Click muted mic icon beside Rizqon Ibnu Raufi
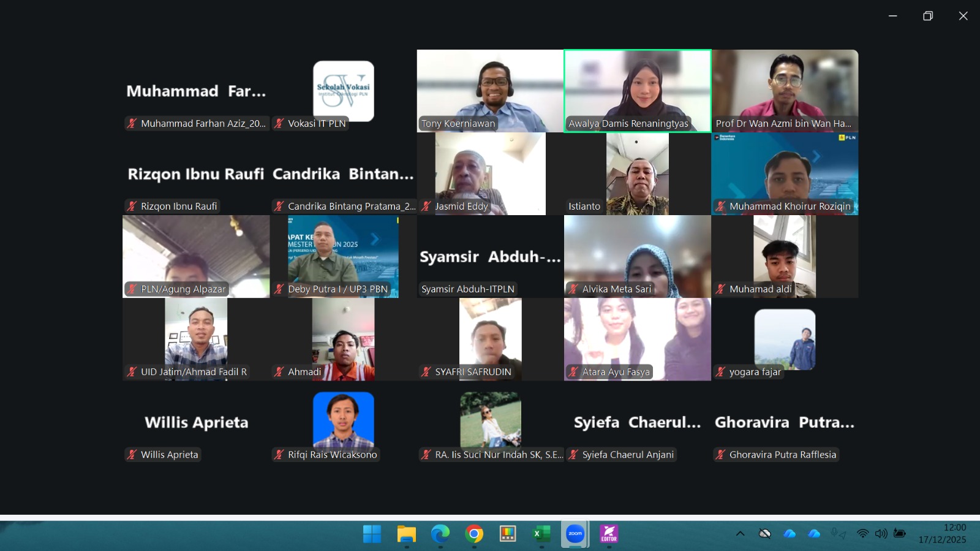 [132, 207]
